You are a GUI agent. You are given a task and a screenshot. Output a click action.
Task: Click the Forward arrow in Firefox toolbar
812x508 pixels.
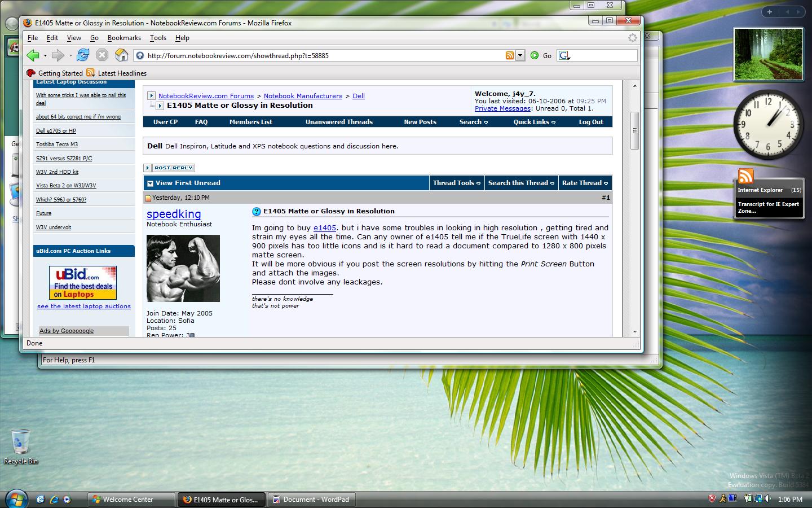pos(58,55)
